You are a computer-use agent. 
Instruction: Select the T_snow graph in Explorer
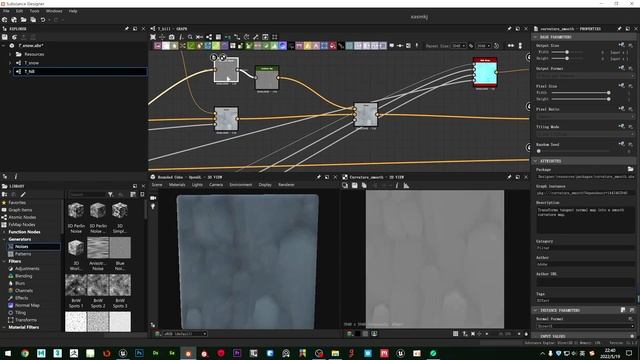tap(31, 63)
